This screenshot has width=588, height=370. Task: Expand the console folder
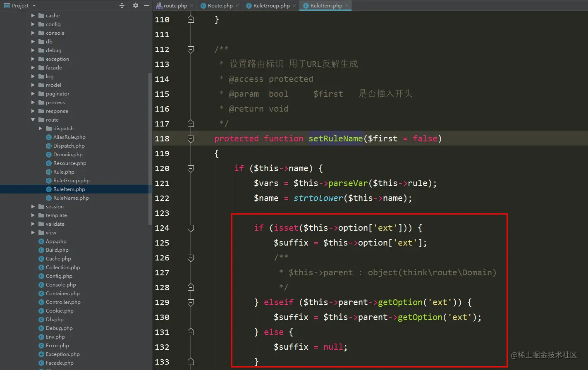click(33, 33)
